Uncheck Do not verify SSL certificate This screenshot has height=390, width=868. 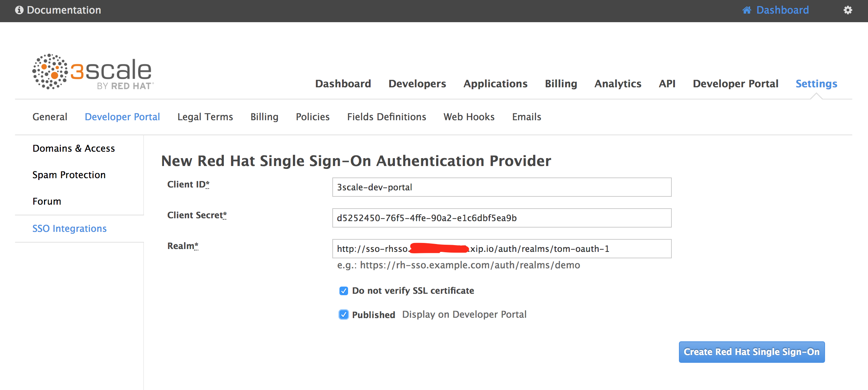[343, 291]
